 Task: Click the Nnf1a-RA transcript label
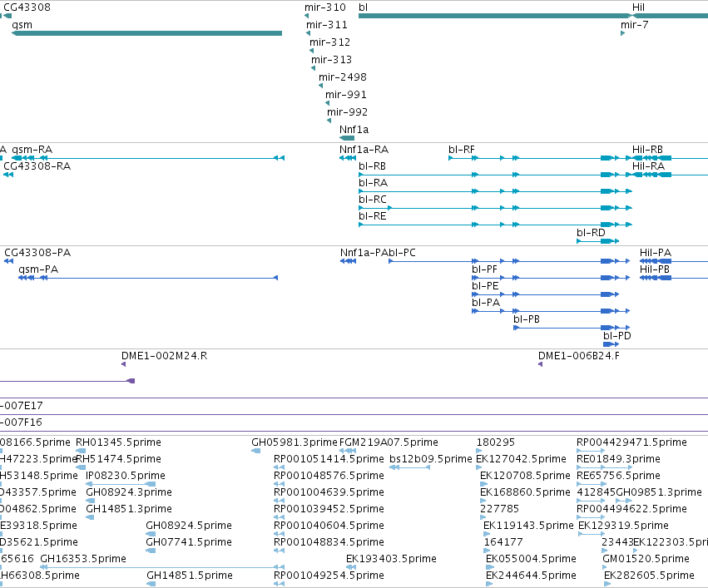(x=364, y=150)
